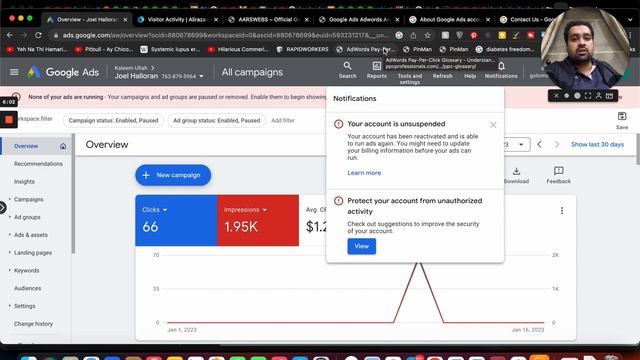The image size is (640, 360).
Task: Click the Ad group status filter chip
Action: (216, 120)
